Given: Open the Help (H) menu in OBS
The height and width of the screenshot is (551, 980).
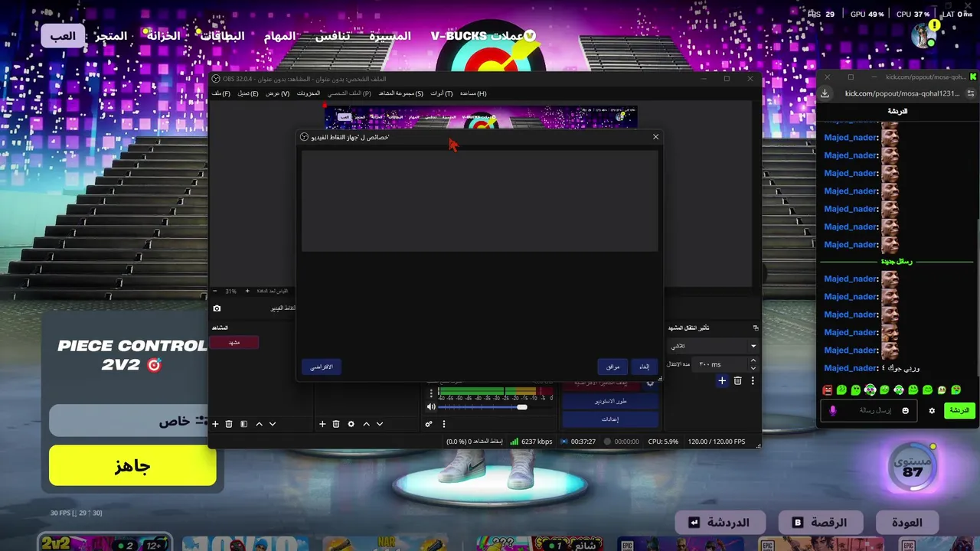Looking at the screenshot, I should pyautogui.click(x=472, y=93).
